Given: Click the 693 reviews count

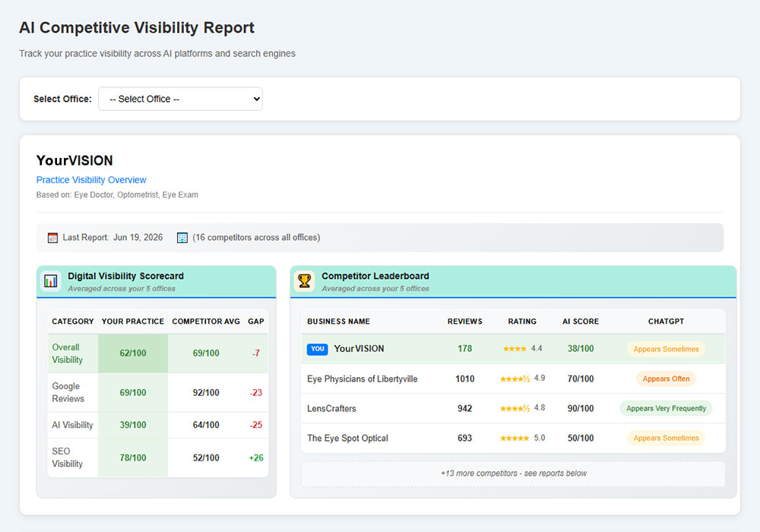Looking at the screenshot, I should pos(465,438).
